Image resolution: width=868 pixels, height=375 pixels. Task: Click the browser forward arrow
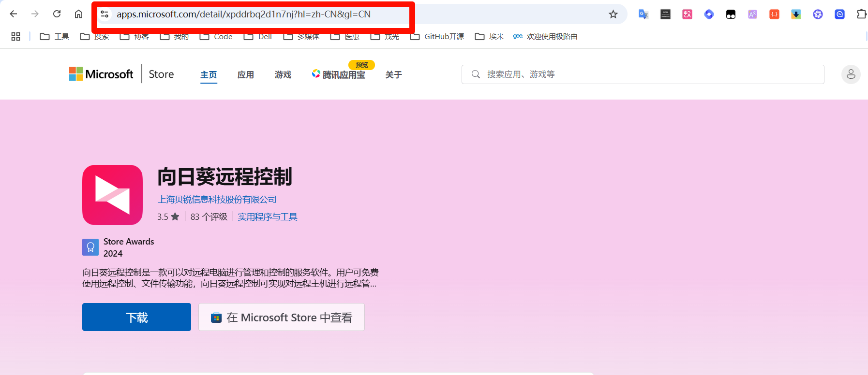35,14
